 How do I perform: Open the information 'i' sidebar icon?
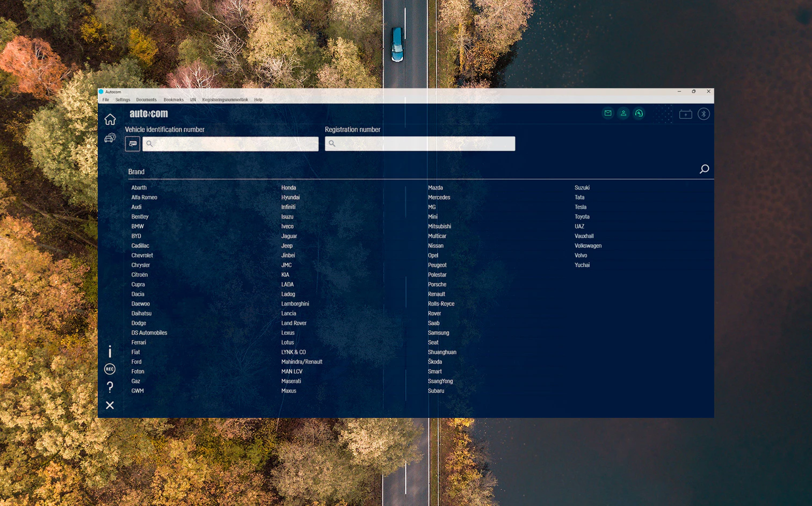click(x=110, y=351)
